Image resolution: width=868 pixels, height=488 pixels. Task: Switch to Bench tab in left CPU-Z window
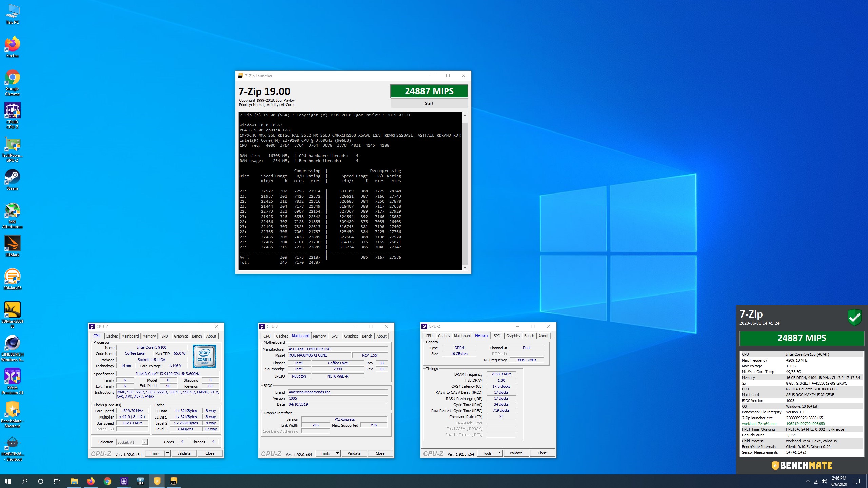(197, 336)
